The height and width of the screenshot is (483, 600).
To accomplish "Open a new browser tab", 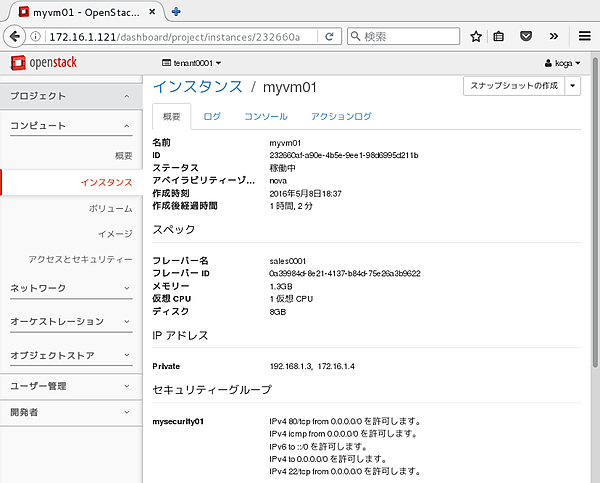I will coord(176,11).
